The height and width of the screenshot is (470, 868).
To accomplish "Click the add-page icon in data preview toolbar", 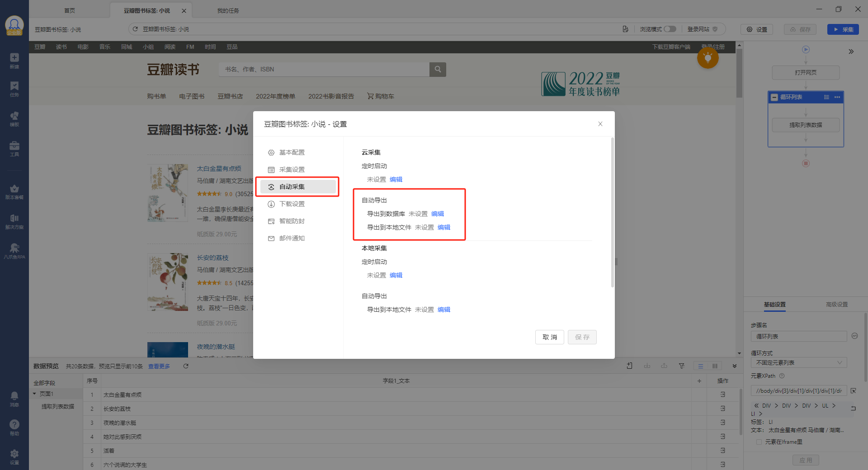I will pos(629,366).
